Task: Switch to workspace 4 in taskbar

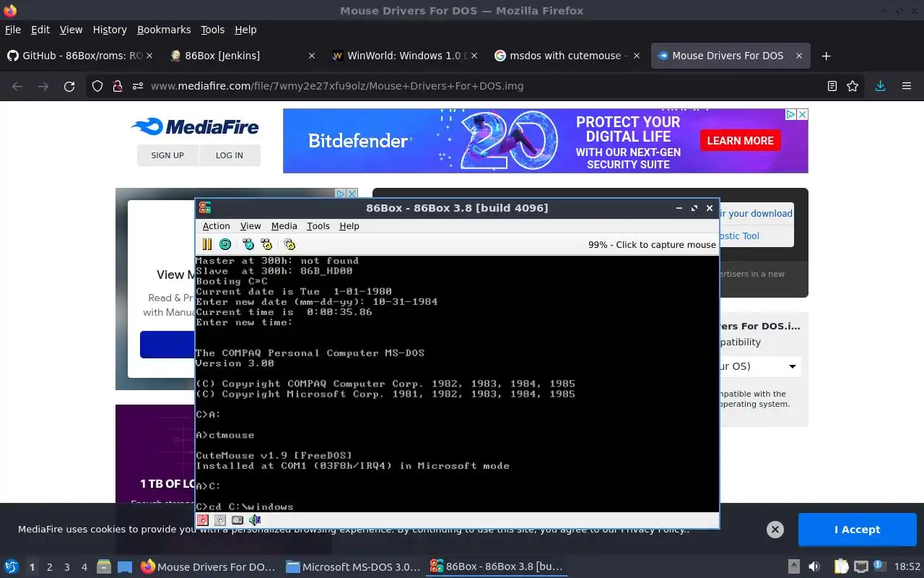Action: click(84, 567)
